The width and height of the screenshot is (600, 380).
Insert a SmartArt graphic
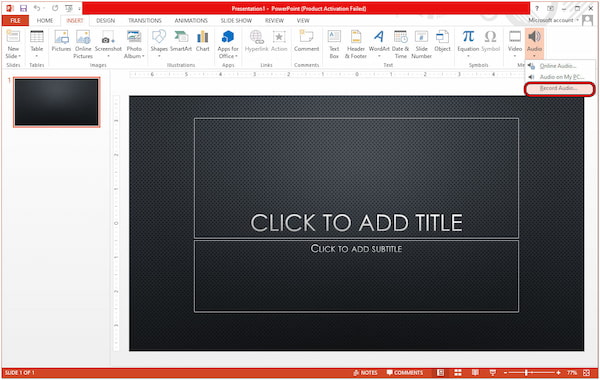(x=181, y=41)
